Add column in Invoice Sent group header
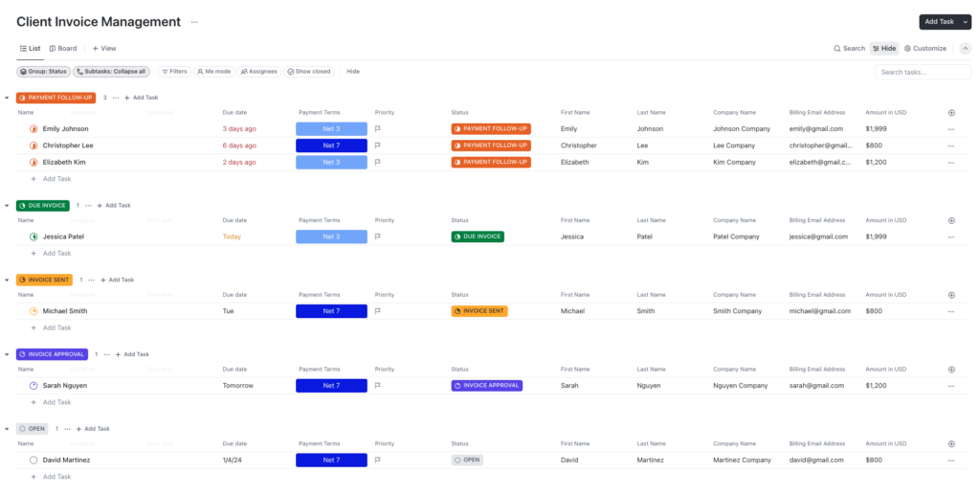The image size is (980, 495). 951,295
